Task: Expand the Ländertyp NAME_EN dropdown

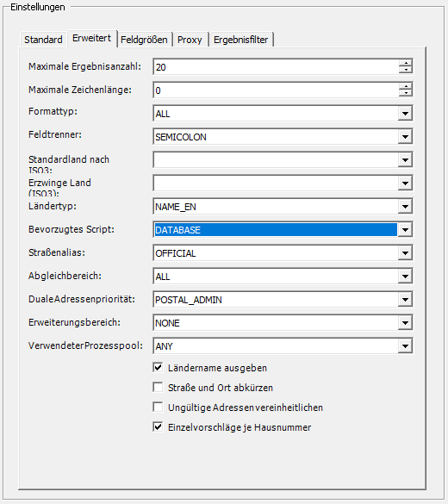Action: (405, 207)
